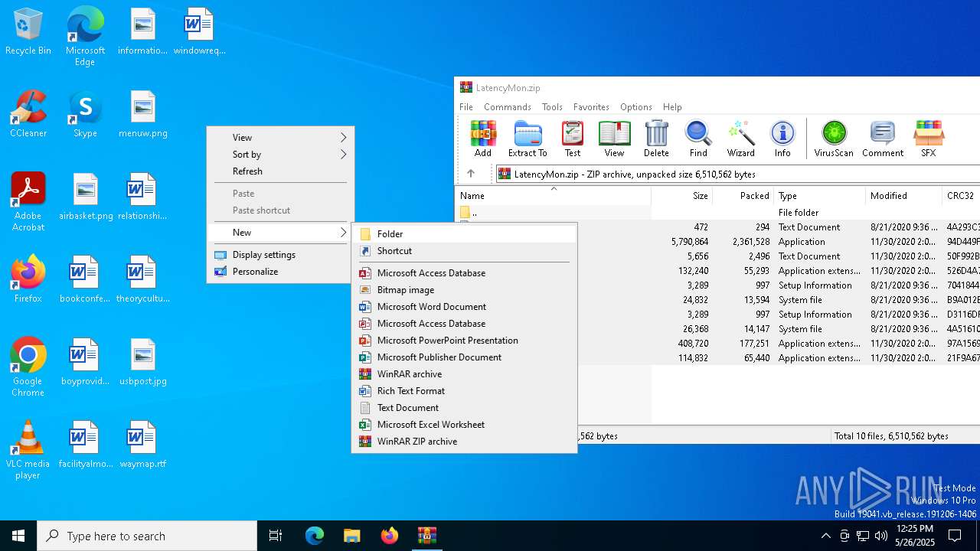Open Task View on the taskbar
Screen dimensions: 980x551
[x=276, y=536]
